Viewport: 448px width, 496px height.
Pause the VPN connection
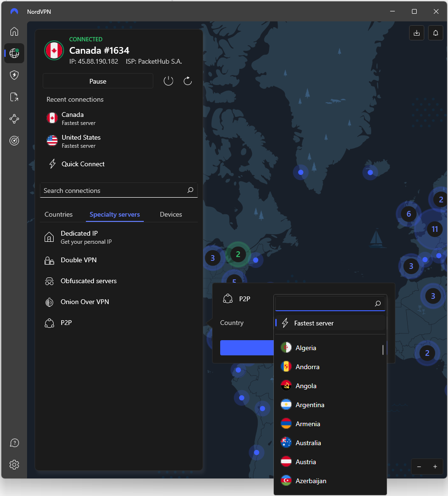click(98, 81)
